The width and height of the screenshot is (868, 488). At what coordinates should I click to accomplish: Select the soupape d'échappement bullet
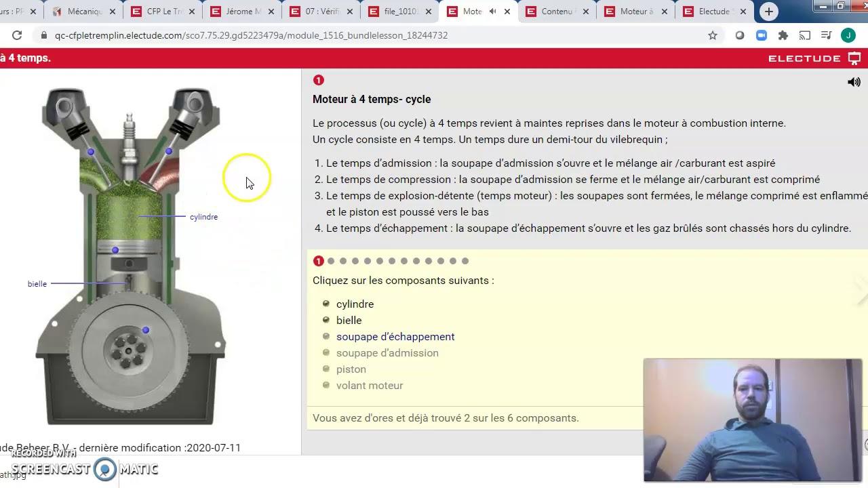(x=326, y=336)
